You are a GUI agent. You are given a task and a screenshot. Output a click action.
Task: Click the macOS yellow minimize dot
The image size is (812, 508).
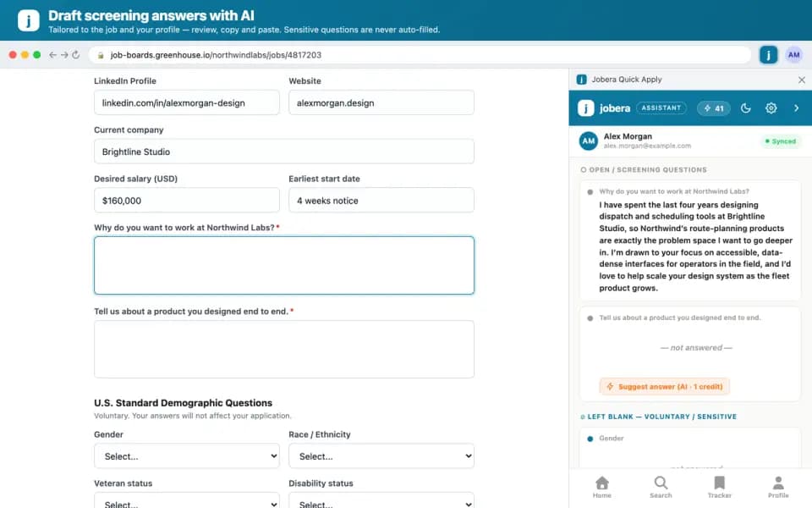(25, 54)
